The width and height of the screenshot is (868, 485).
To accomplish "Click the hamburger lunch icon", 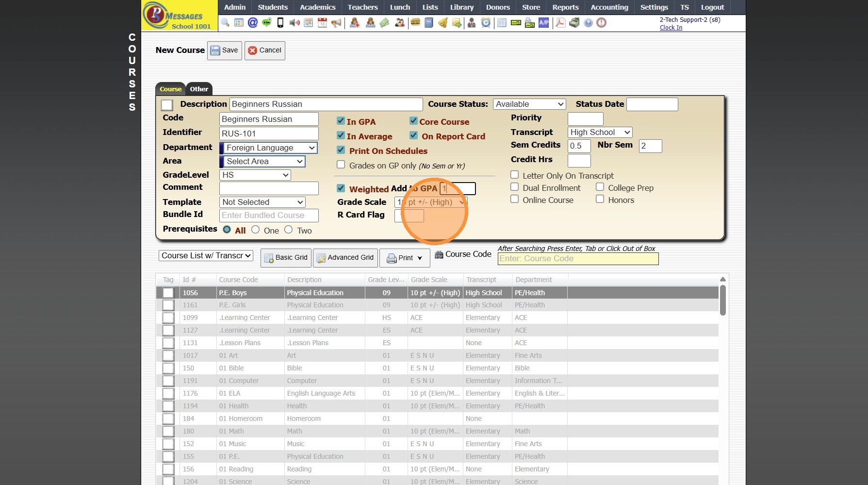I will [x=415, y=22].
